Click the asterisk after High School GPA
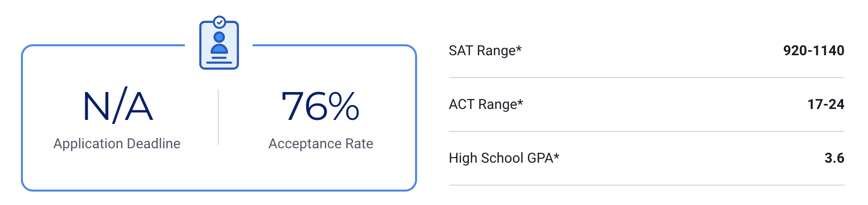Screen dimensions: 868x205 pyautogui.click(x=557, y=156)
